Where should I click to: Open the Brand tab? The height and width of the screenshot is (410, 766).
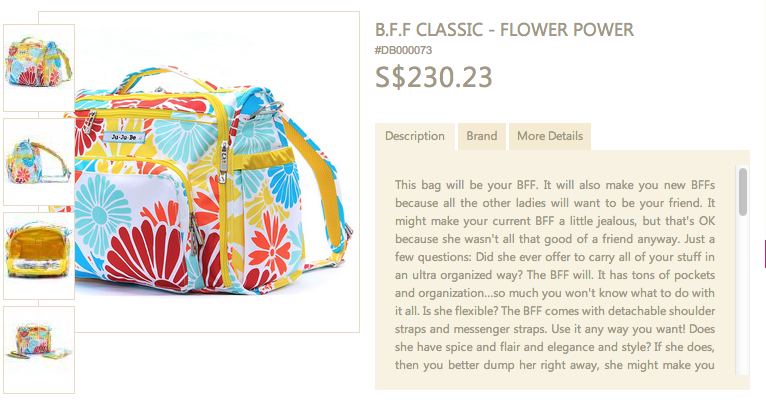(481, 136)
